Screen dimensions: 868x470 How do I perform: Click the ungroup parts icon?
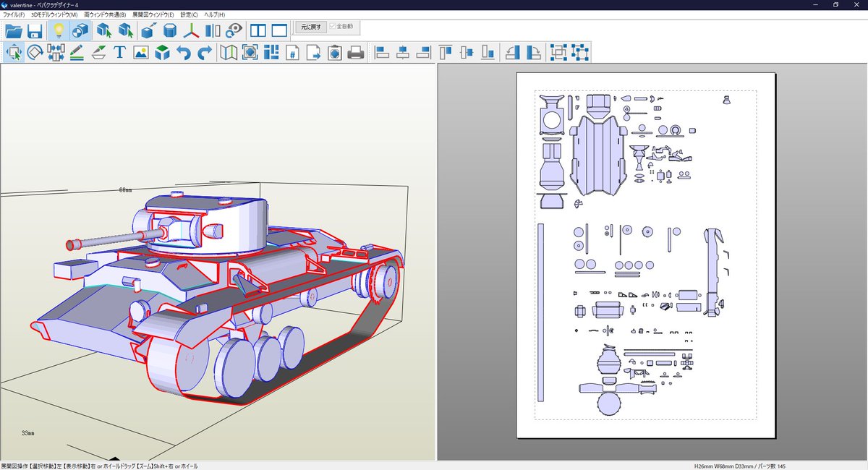579,53
